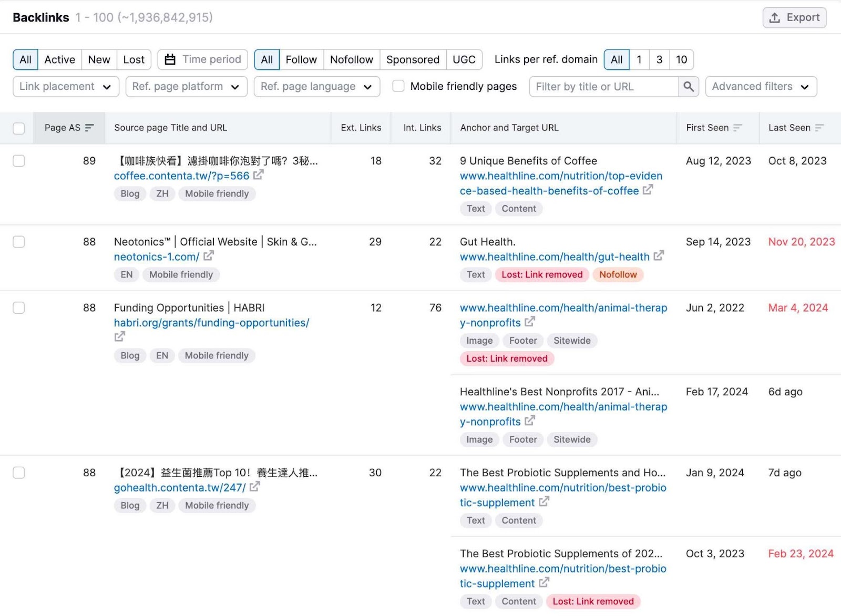The image size is (841, 616).
Task: Open the Link placement dropdown
Action: [65, 86]
